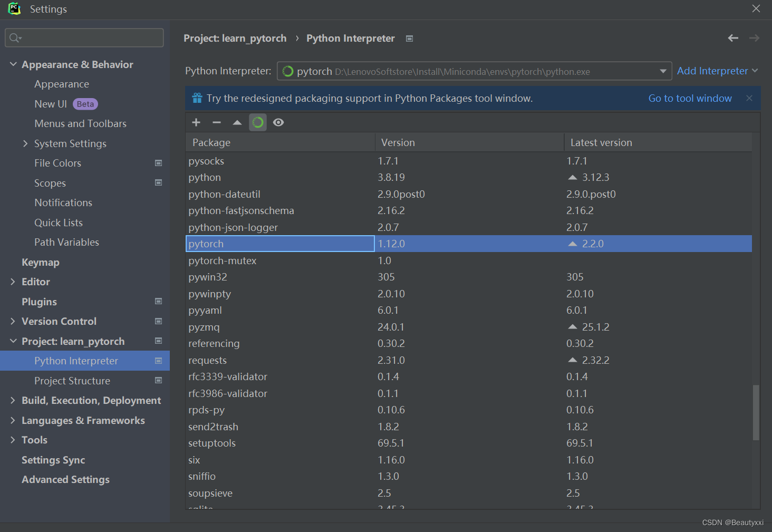Screen dimensions: 772x532
Task: Select the send2trash package row
Action: tap(469, 427)
